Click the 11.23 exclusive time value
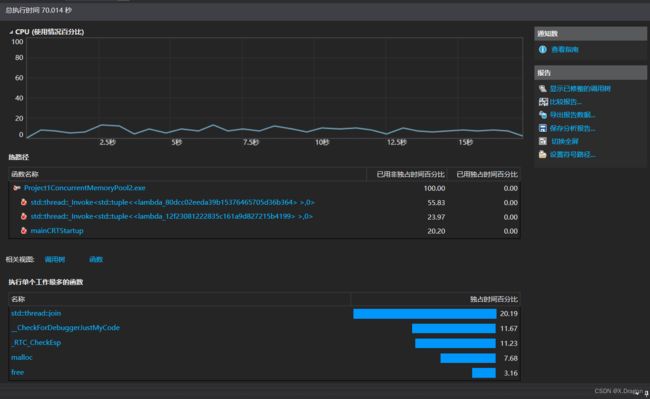 [509, 343]
